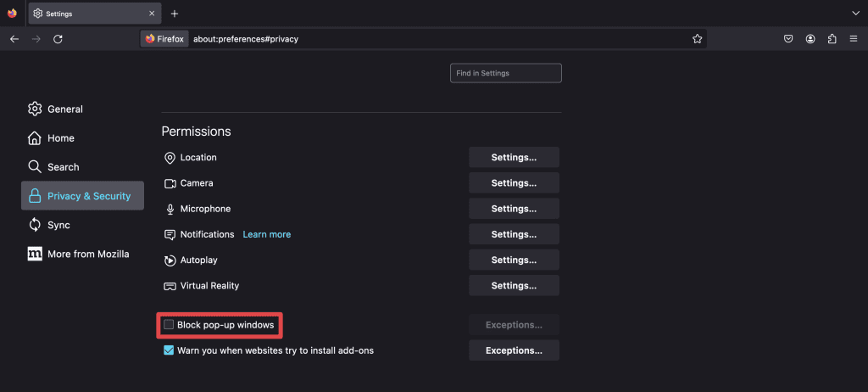Screen dimensions: 868x392
Task: Expand the list all tabs chevron
Action: [x=854, y=14]
